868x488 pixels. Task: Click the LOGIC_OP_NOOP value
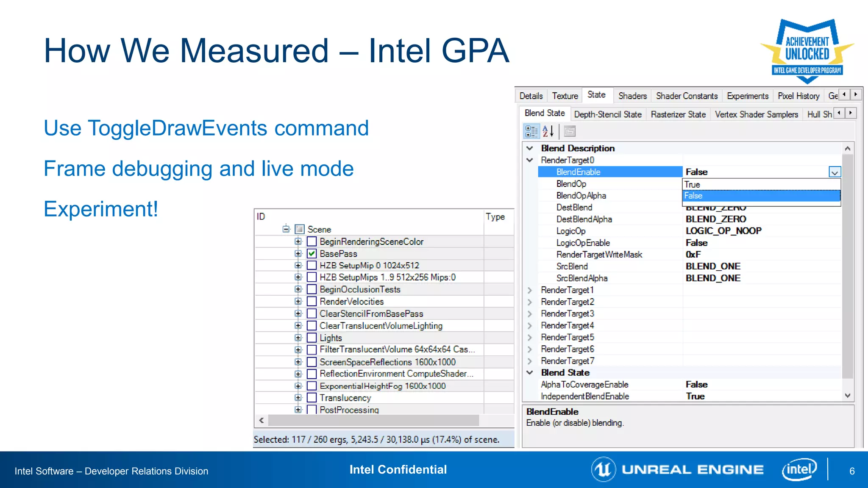tap(723, 231)
